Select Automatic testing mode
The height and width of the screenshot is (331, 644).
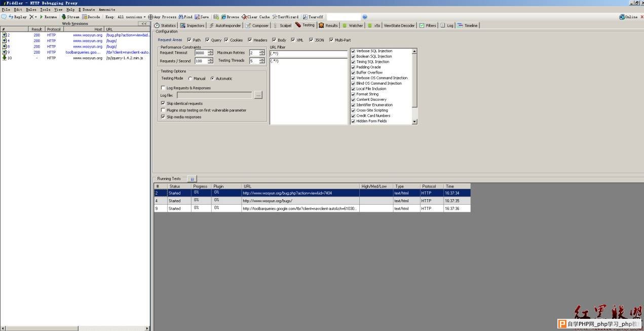coord(212,79)
